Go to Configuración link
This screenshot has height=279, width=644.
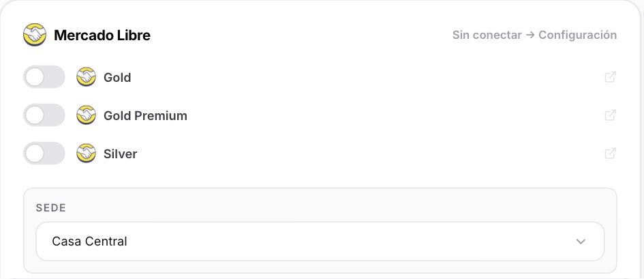coord(577,35)
